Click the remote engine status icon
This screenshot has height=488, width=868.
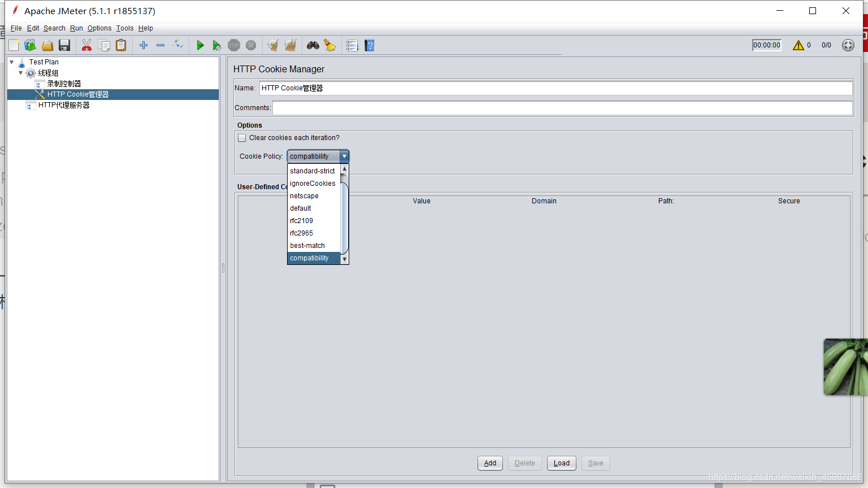click(x=848, y=45)
